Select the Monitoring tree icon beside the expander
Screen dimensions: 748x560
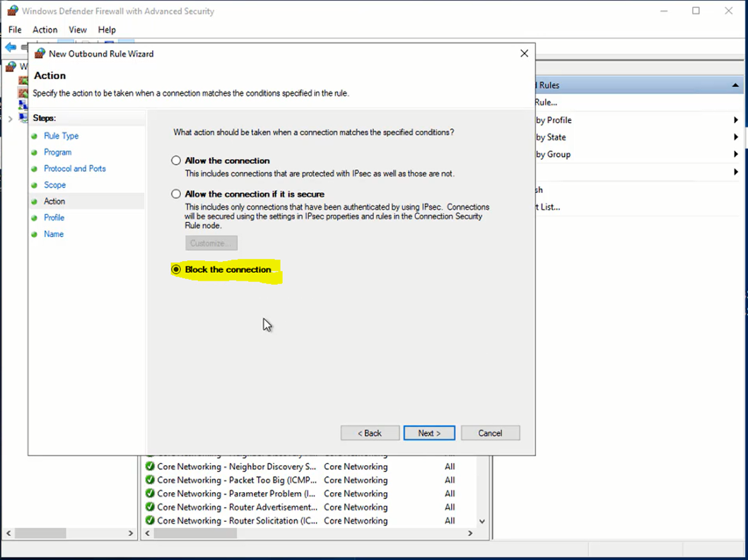point(23,117)
